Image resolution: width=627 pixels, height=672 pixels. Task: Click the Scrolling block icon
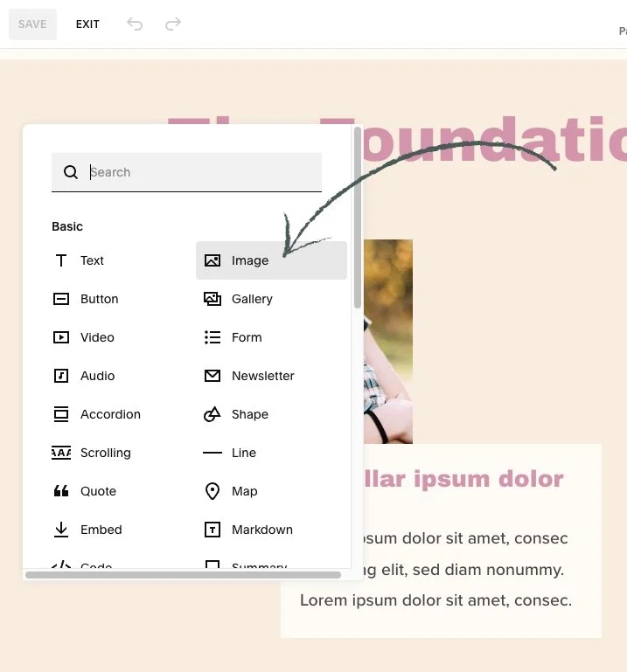tap(61, 453)
